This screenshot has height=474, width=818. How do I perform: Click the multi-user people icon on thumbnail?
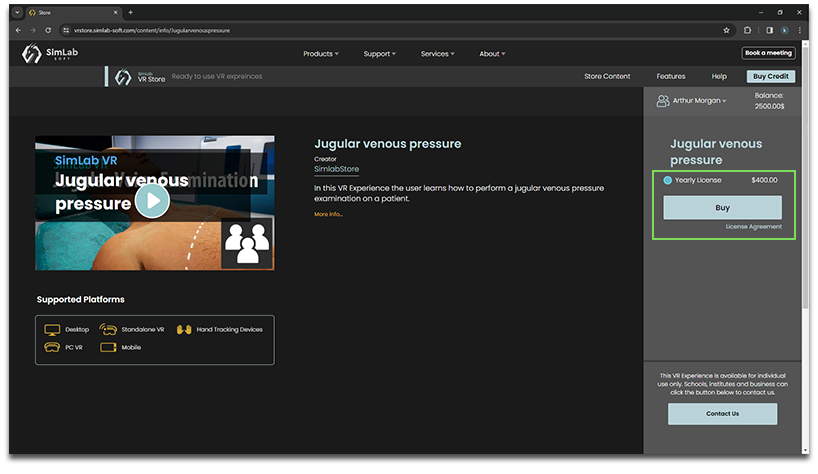pos(247,243)
